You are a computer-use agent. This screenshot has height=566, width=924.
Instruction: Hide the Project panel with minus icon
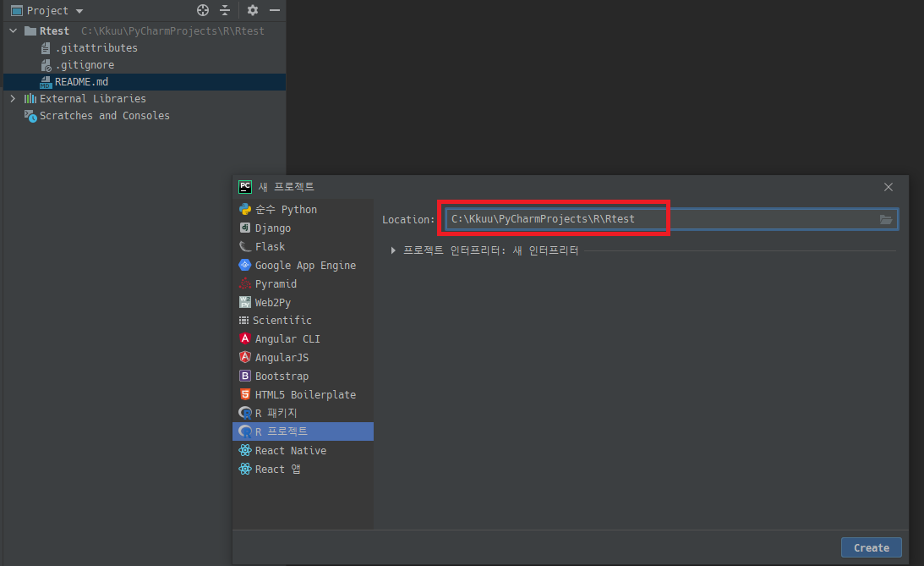click(275, 10)
